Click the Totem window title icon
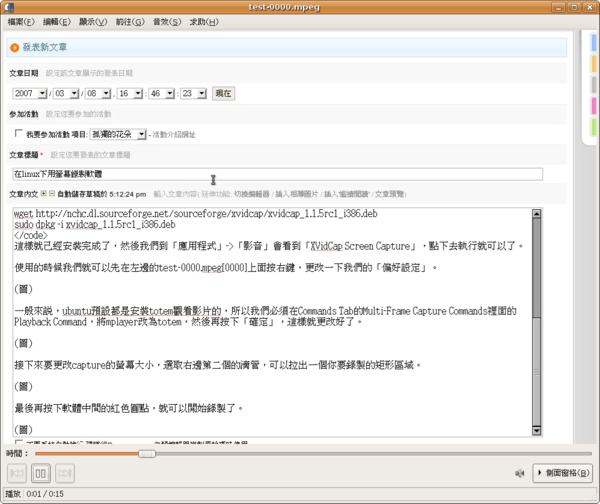 [x=8, y=7]
